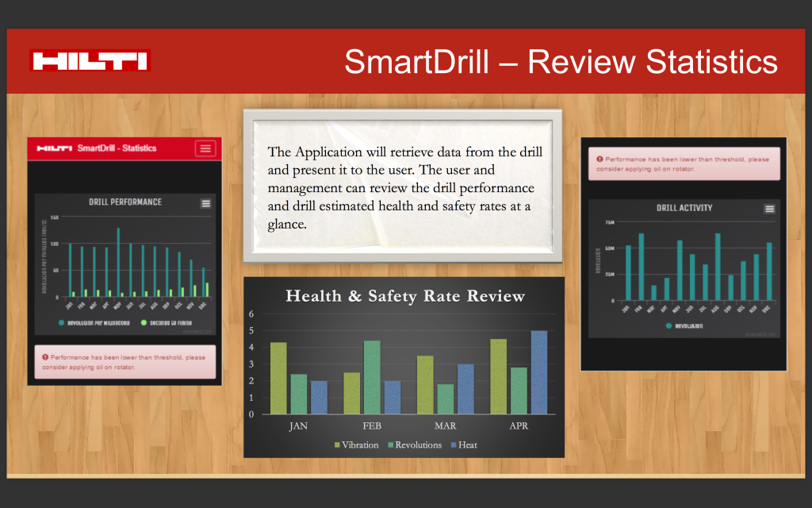Click the Revolutions legend swatch
The width and height of the screenshot is (812, 508).
pos(390,444)
